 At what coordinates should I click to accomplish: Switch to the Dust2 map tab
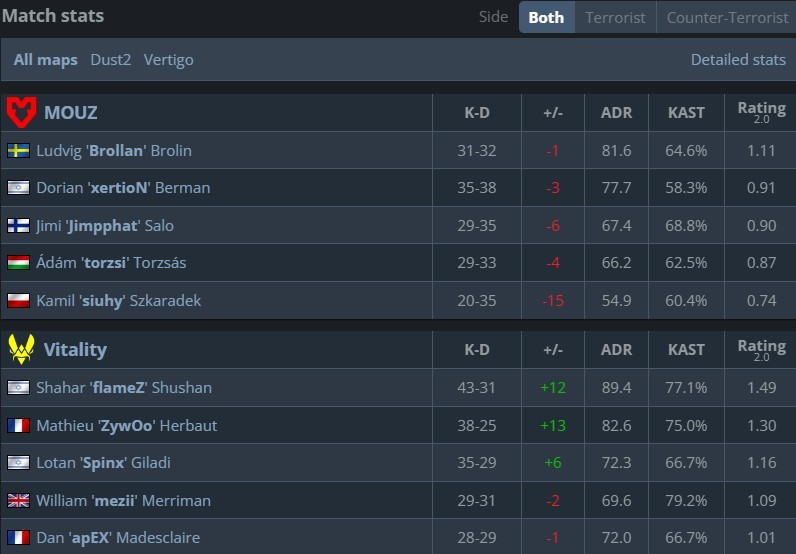(x=111, y=60)
